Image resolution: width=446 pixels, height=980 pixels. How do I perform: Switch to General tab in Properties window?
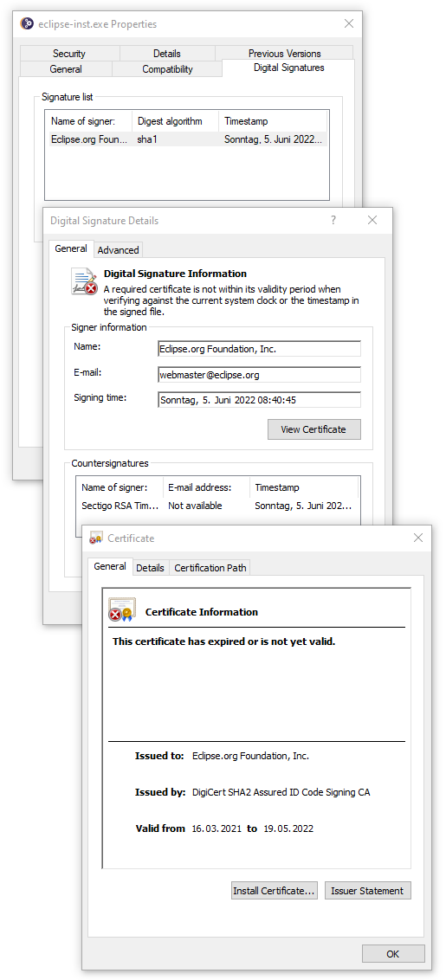[x=66, y=68]
